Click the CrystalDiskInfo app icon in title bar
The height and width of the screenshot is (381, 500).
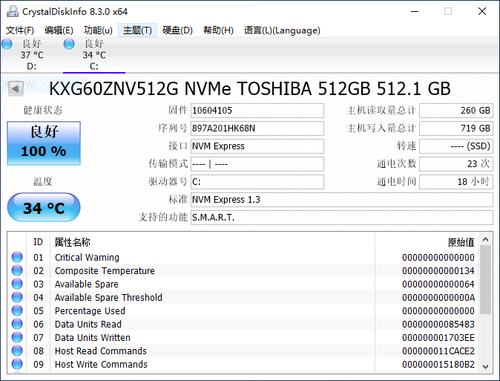[x=13, y=11]
